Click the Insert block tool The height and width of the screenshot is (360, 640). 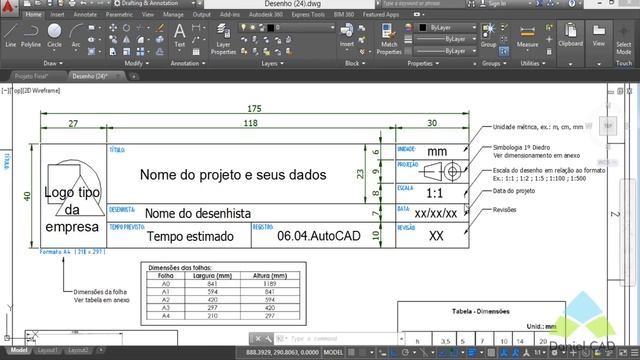click(347, 36)
